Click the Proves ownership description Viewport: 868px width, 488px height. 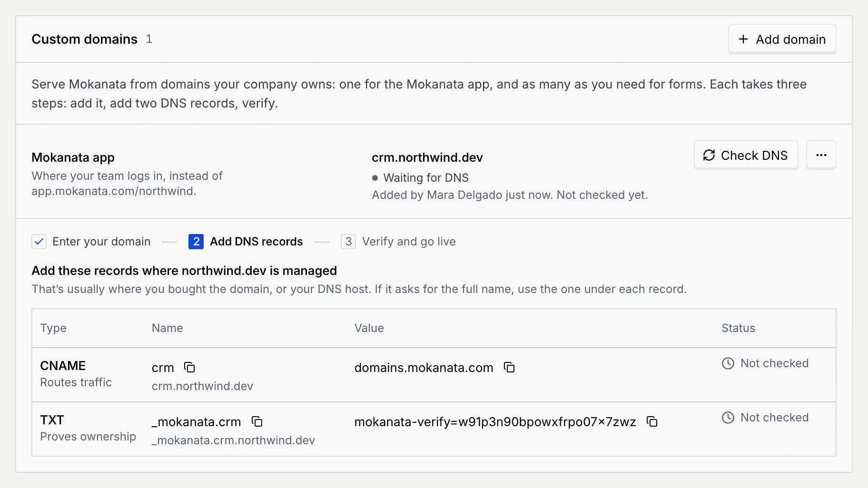pyautogui.click(x=88, y=437)
